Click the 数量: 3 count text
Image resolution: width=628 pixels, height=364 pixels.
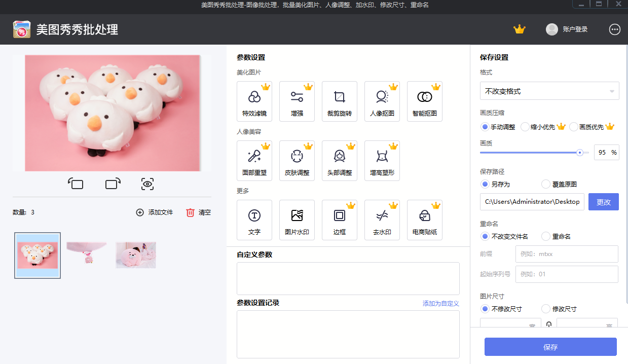tap(24, 212)
